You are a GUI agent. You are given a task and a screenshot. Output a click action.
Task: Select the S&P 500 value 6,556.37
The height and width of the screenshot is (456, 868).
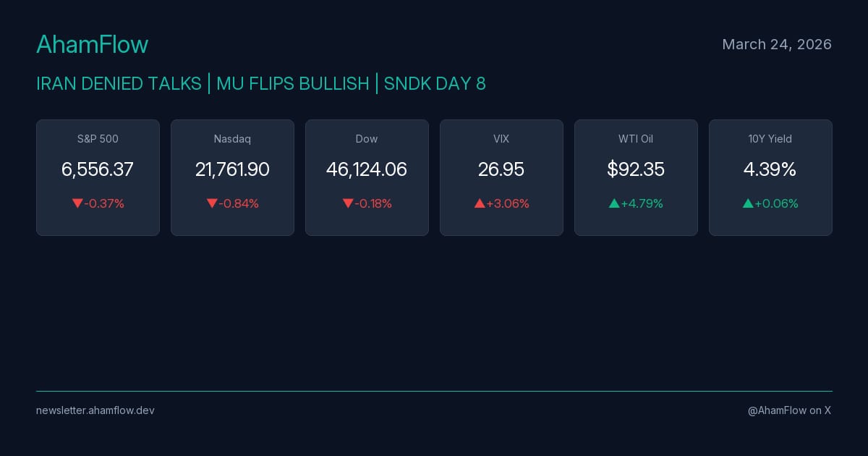(x=98, y=169)
